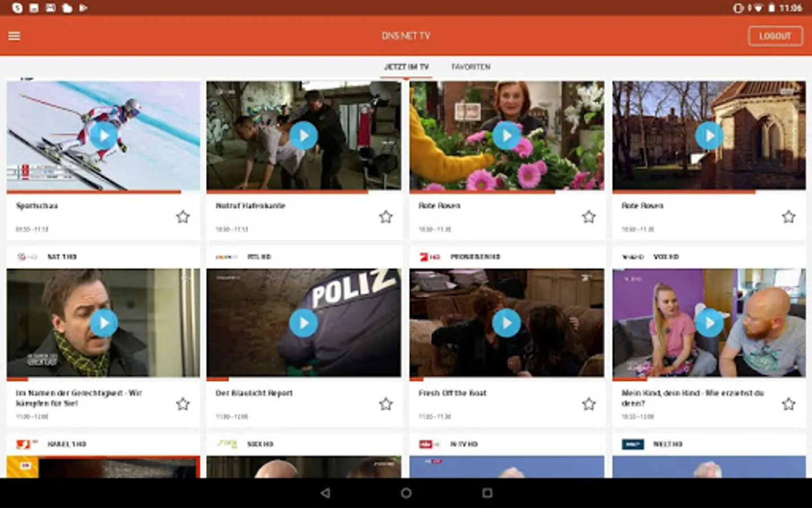
Task: Toggle favorite star on church-thumbnail Rote Rosen card
Action: click(x=788, y=217)
